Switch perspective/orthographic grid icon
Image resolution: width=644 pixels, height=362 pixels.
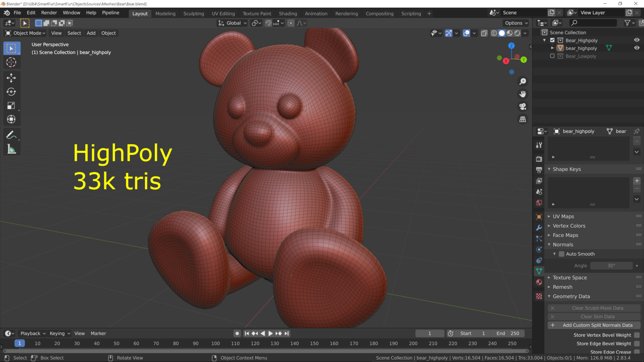(523, 119)
